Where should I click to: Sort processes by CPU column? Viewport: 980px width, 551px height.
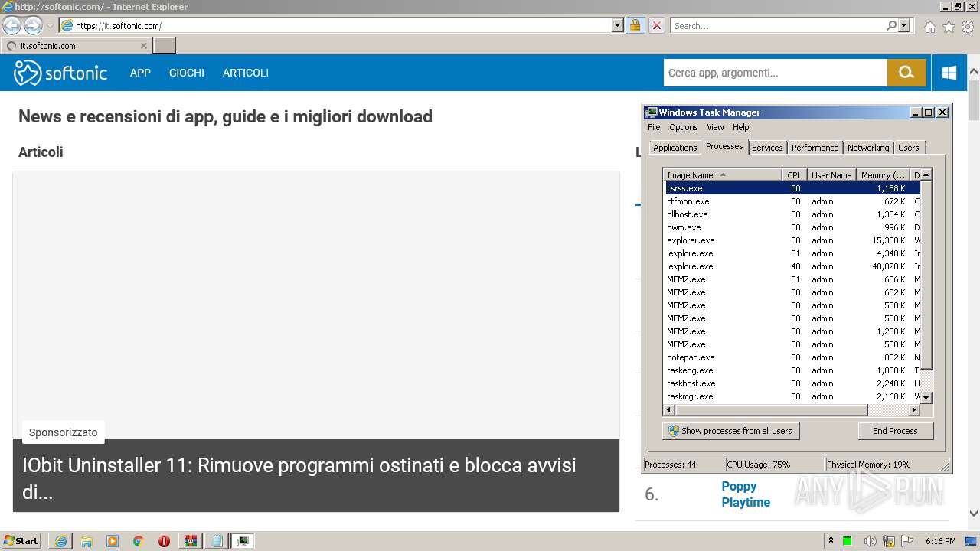tap(795, 175)
